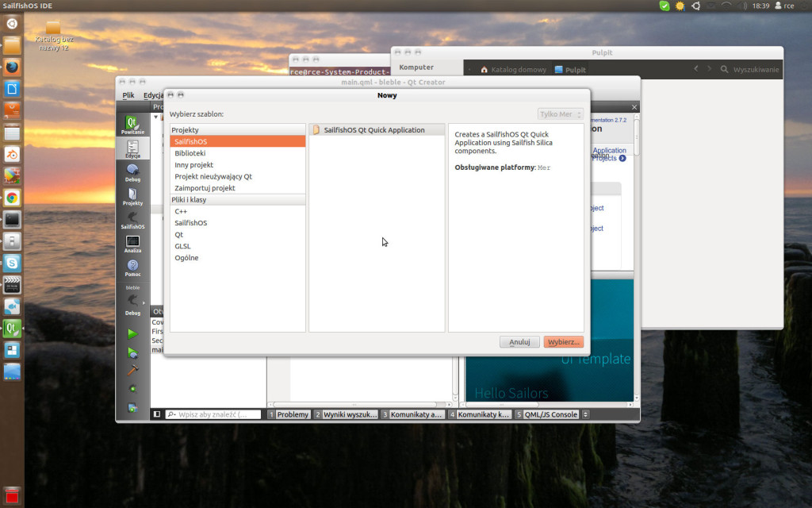Switch to Edycja editor mode
The image size is (812, 508).
[132, 148]
